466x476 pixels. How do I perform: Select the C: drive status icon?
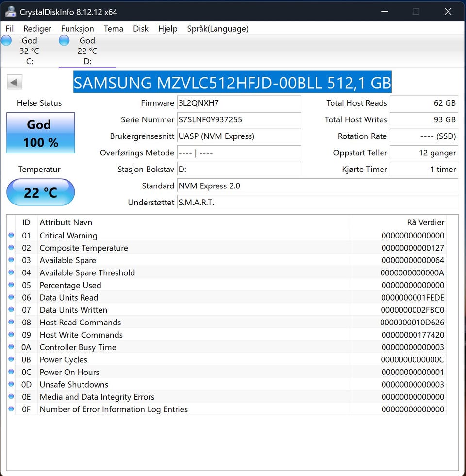6,40
